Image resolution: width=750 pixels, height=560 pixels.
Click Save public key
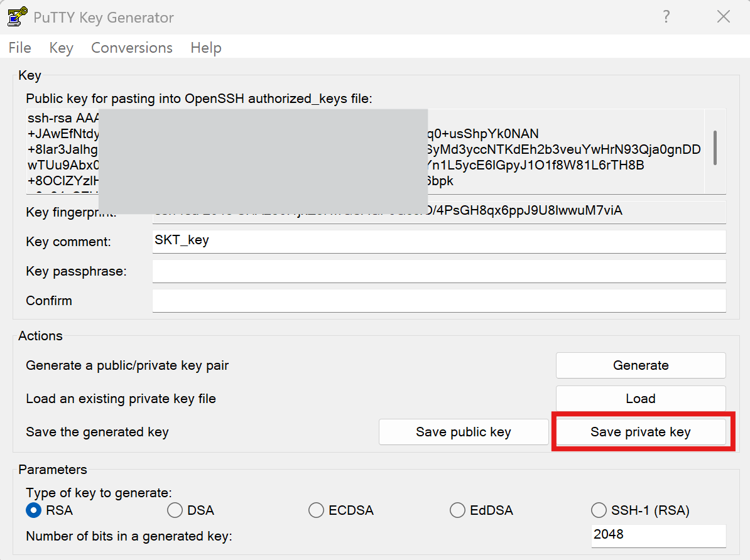464,432
